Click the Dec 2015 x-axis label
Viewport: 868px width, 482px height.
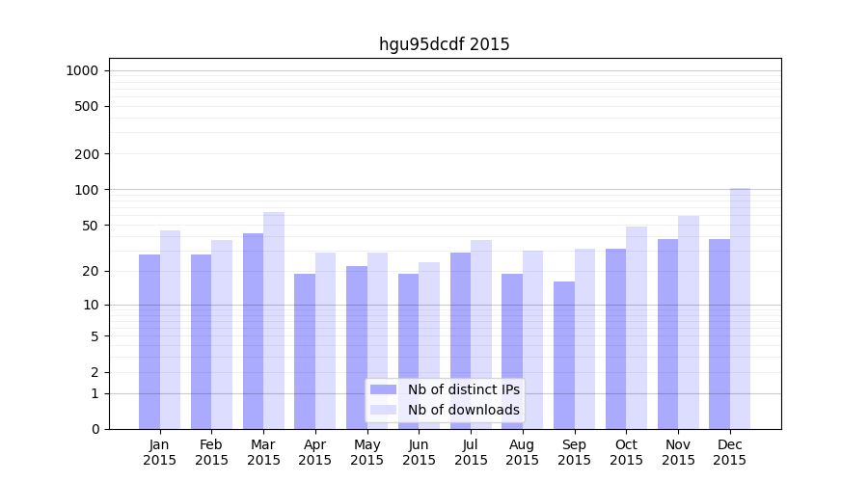[730, 452]
